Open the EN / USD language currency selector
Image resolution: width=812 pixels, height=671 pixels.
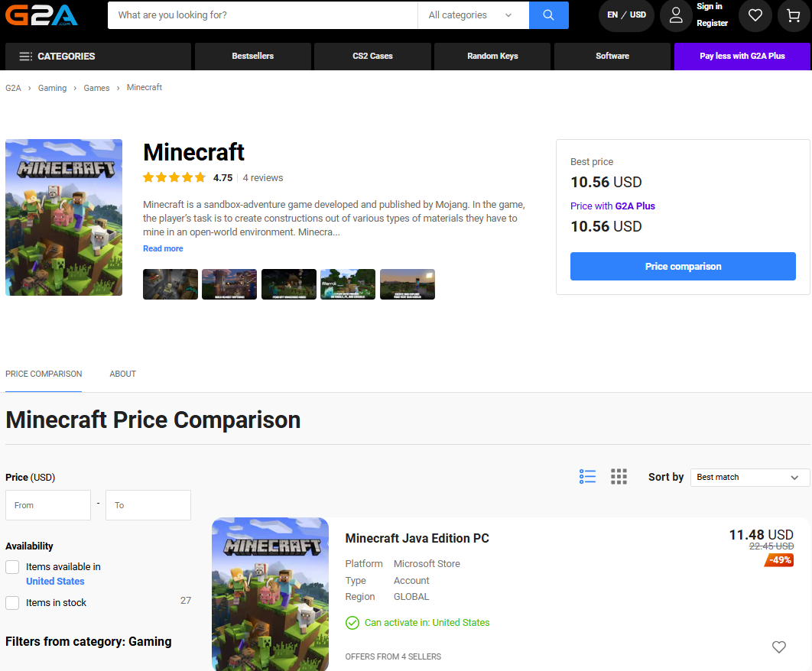(x=626, y=15)
